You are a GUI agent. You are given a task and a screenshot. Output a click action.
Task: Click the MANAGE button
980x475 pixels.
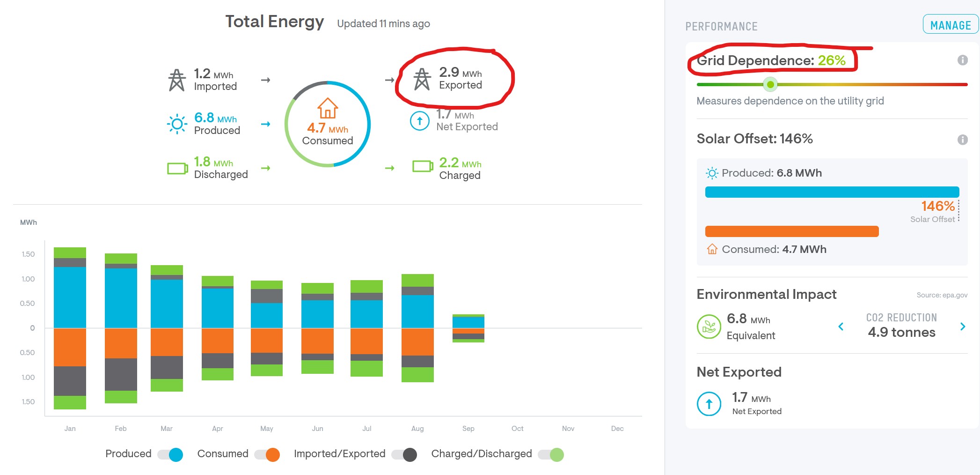pyautogui.click(x=950, y=25)
